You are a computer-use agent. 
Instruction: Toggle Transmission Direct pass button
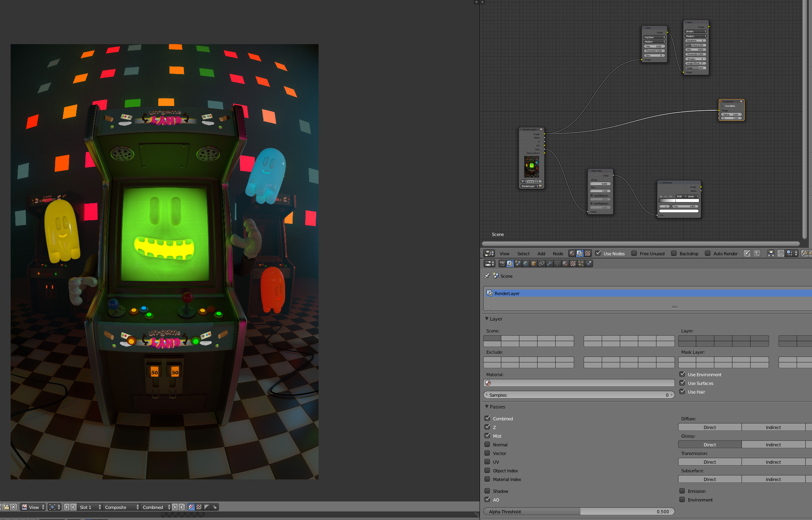pyautogui.click(x=710, y=462)
